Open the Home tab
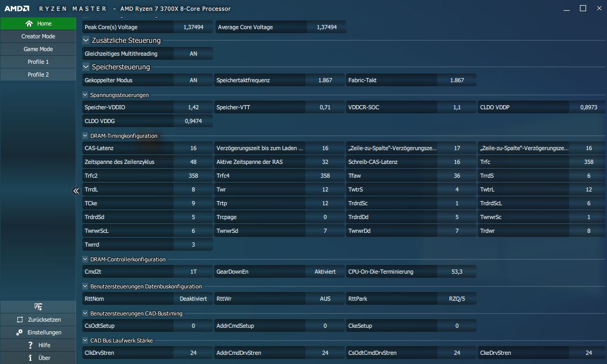607x364 pixels. pos(38,23)
